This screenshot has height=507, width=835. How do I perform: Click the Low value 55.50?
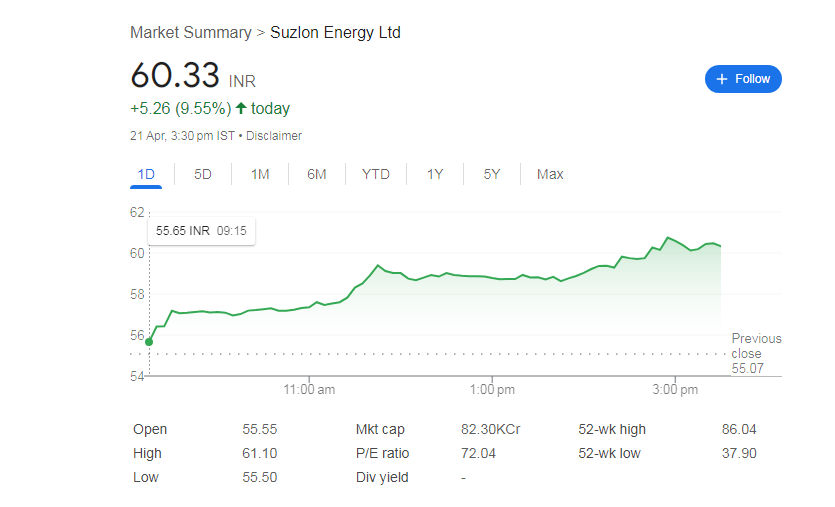(x=260, y=477)
